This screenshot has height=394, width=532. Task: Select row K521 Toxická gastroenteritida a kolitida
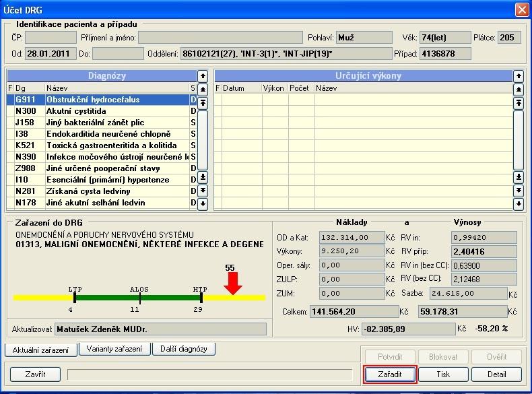click(x=102, y=145)
